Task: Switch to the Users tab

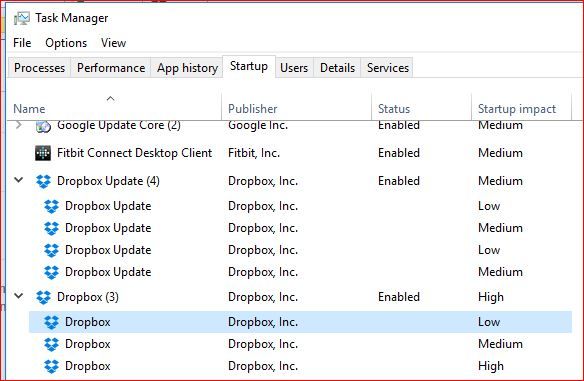Action: pyautogui.click(x=294, y=68)
